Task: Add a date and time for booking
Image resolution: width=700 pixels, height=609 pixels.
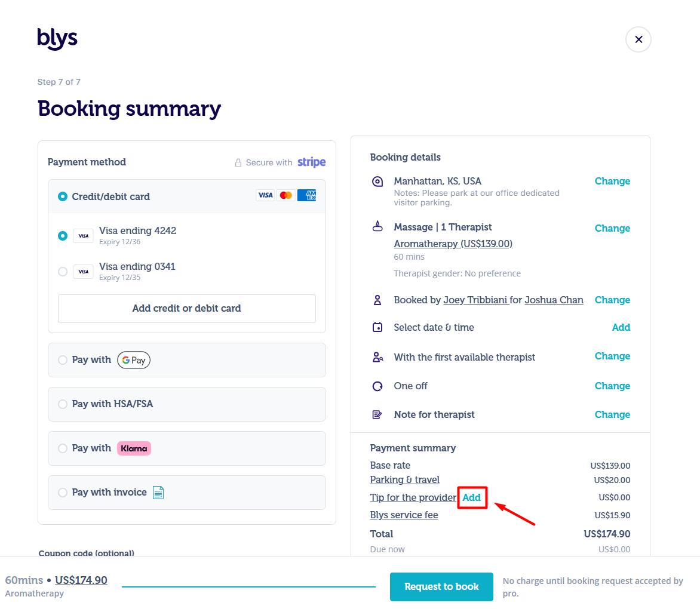Action: (x=621, y=327)
